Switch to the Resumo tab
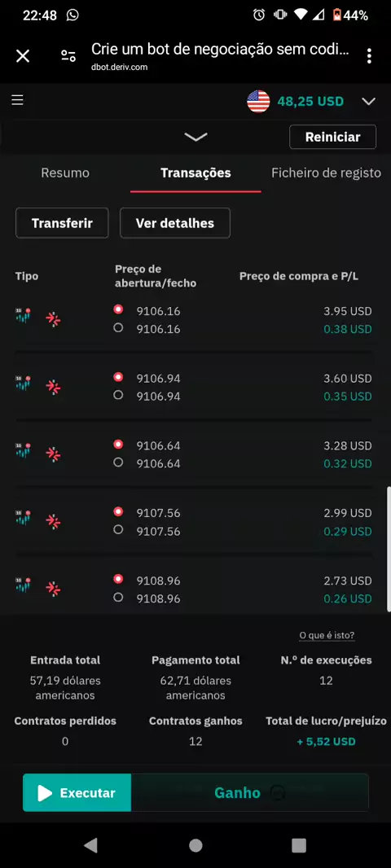The height and width of the screenshot is (868, 391). click(x=65, y=173)
